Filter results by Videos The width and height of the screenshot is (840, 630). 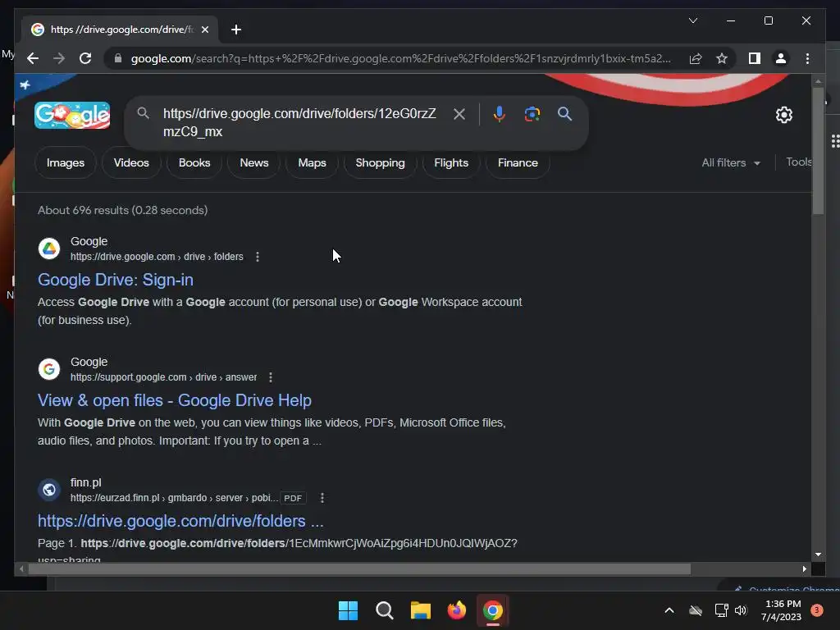[131, 163]
